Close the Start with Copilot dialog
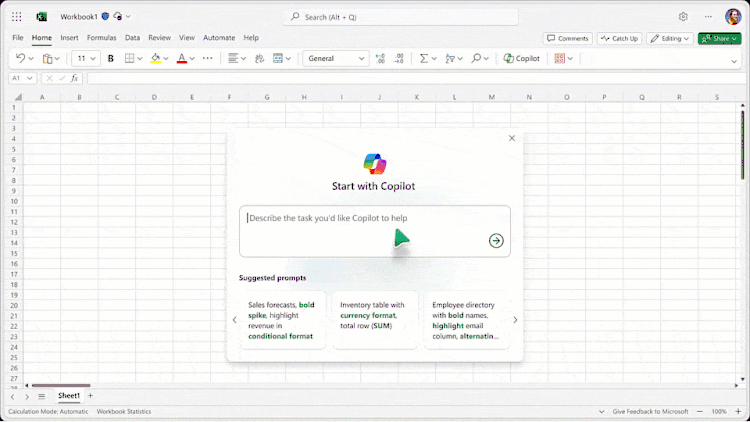This screenshot has height=422, width=750. coord(512,138)
